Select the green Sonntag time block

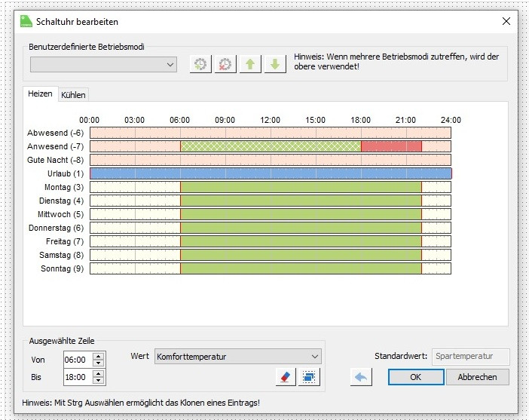point(301,268)
